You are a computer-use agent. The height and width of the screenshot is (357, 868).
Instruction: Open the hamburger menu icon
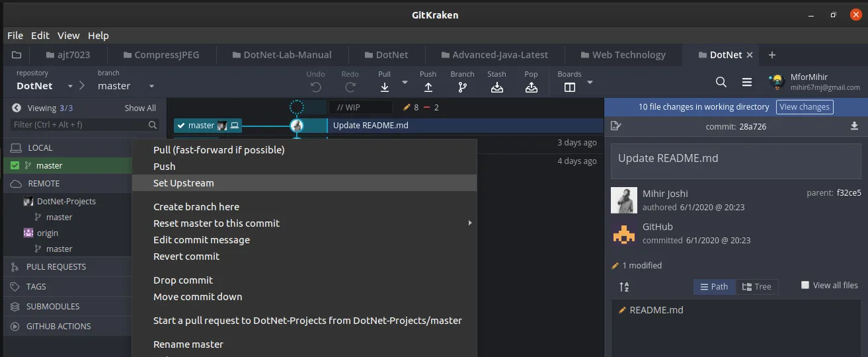tap(747, 82)
